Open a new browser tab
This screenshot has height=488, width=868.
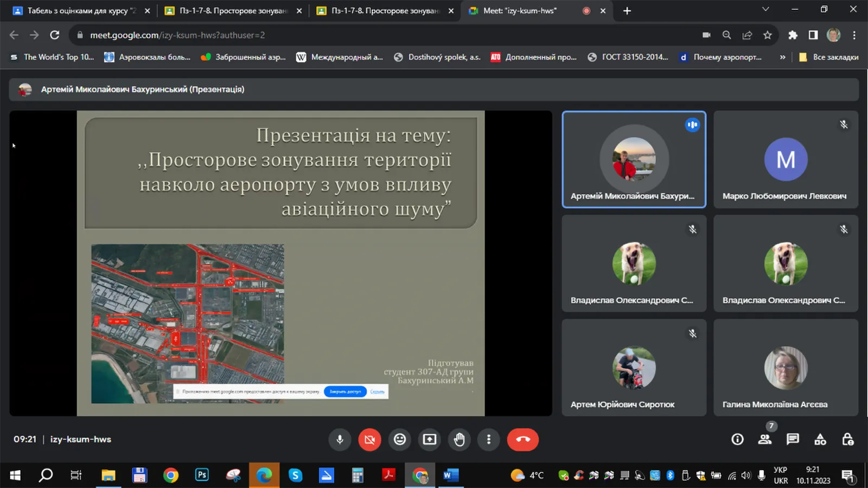click(x=627, y=11)
